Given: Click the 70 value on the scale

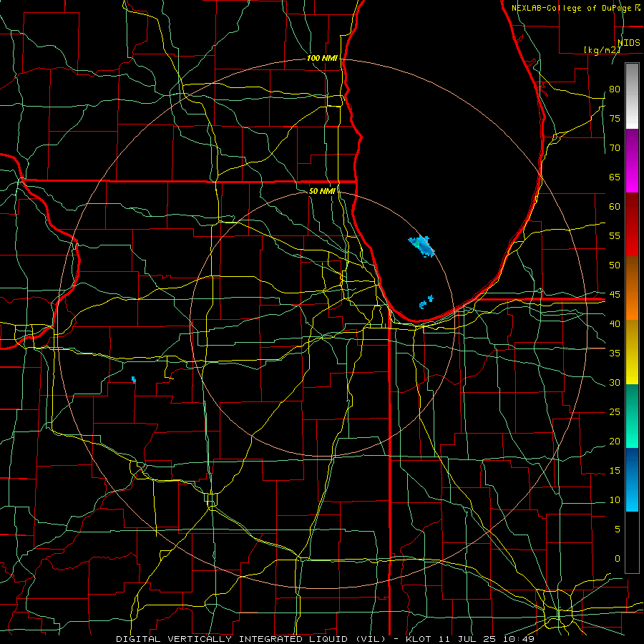Looking at the screenshot, I should [x=615, y=148].
